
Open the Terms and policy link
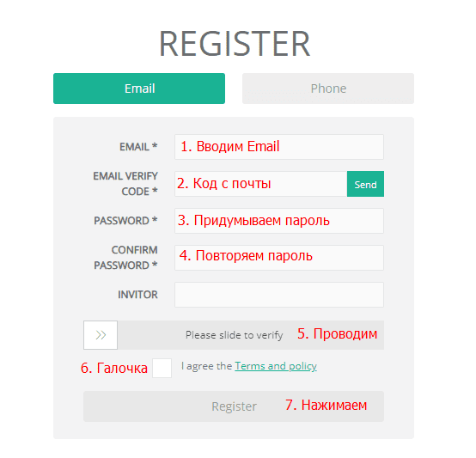click(x=276, y=366)
